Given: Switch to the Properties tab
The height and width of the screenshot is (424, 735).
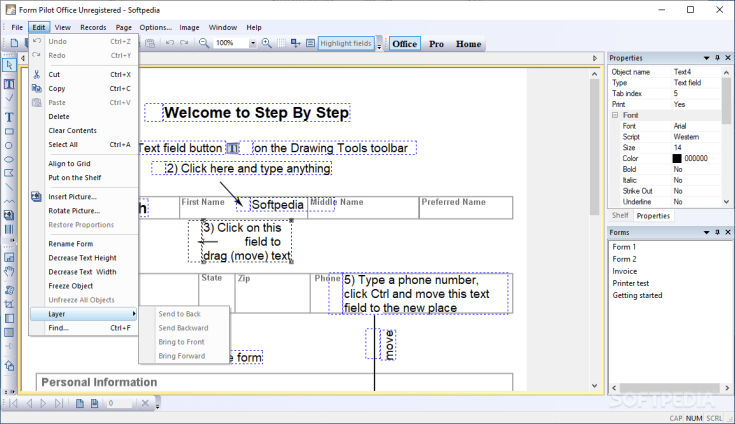Looking at the screenshot, I should 653,216.
